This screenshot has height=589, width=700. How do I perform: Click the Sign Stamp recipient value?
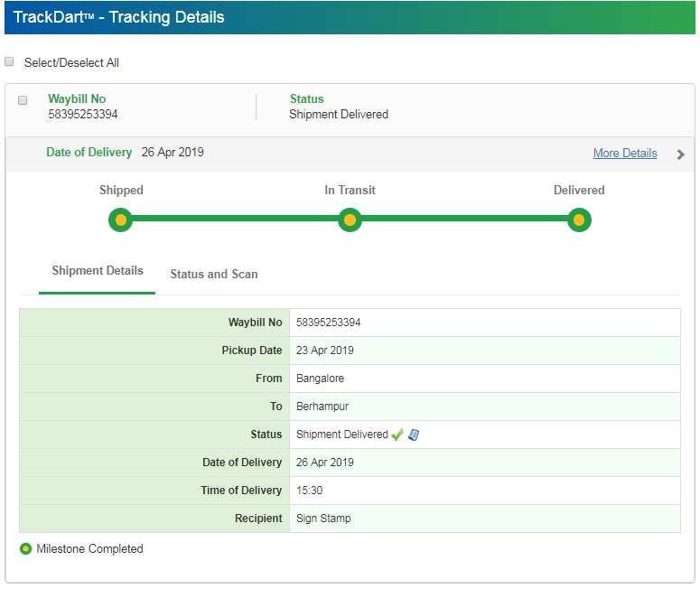(x=323, y=519)
